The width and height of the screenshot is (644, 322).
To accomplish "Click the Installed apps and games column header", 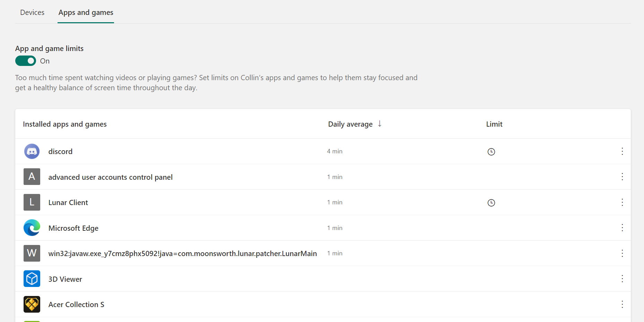I will click(x=65, y=124).
